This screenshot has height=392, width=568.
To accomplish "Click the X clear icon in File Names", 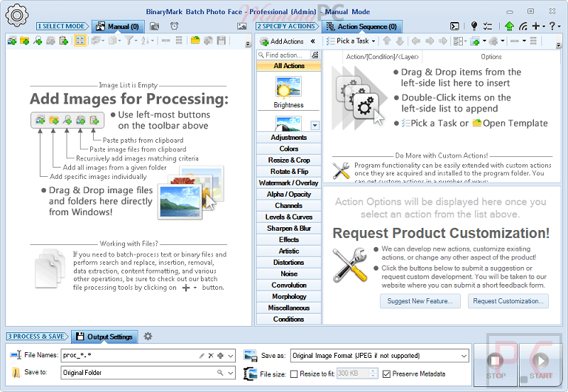I will click(x=211, y=356).
